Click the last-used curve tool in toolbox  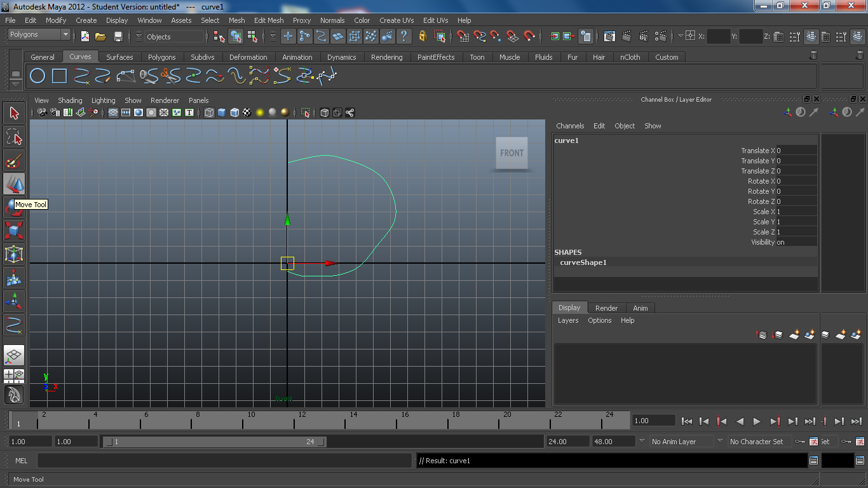click(x=14, y=325)
